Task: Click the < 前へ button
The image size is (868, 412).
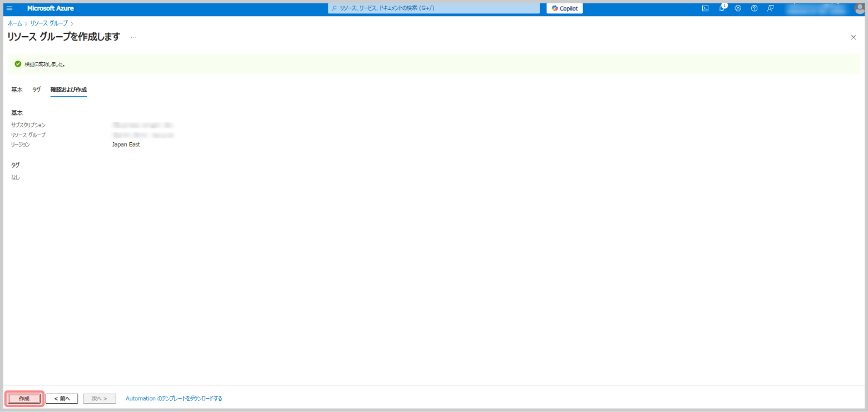Action: tap(62, 399)
